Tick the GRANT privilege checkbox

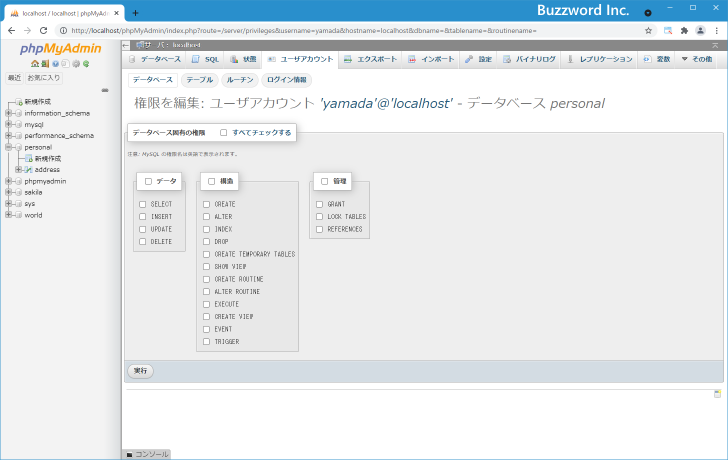point(319,204)
